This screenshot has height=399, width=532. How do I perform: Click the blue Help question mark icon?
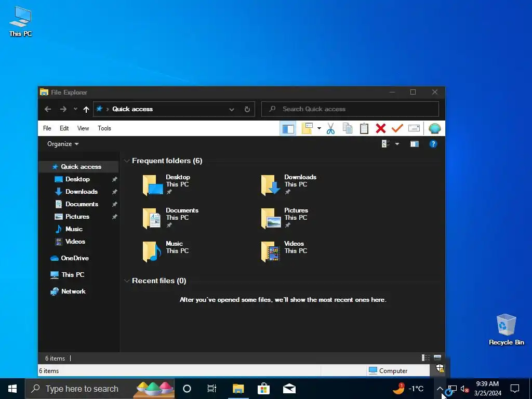click(433, 144)
